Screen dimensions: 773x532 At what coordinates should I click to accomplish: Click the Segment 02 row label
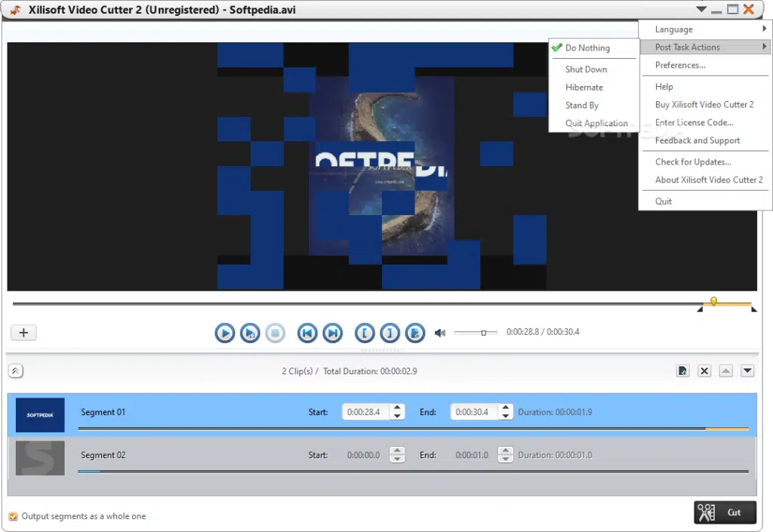pos(103,455)
